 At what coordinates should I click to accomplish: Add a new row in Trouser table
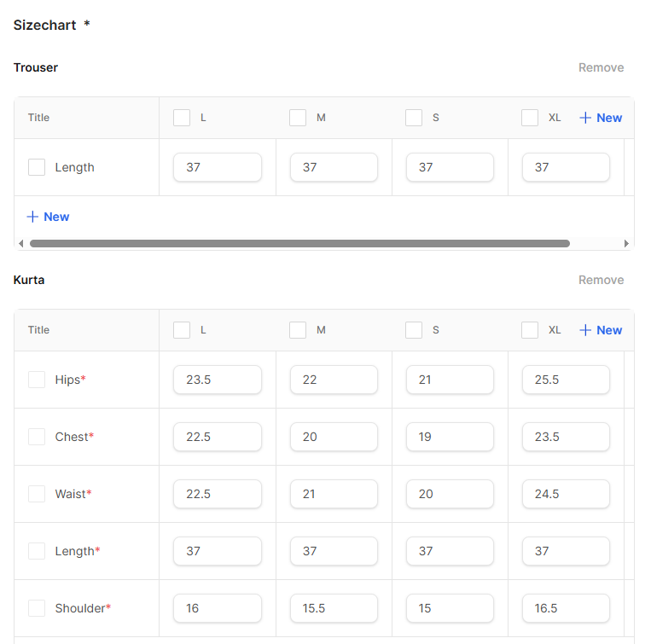[x=48, y=217]
